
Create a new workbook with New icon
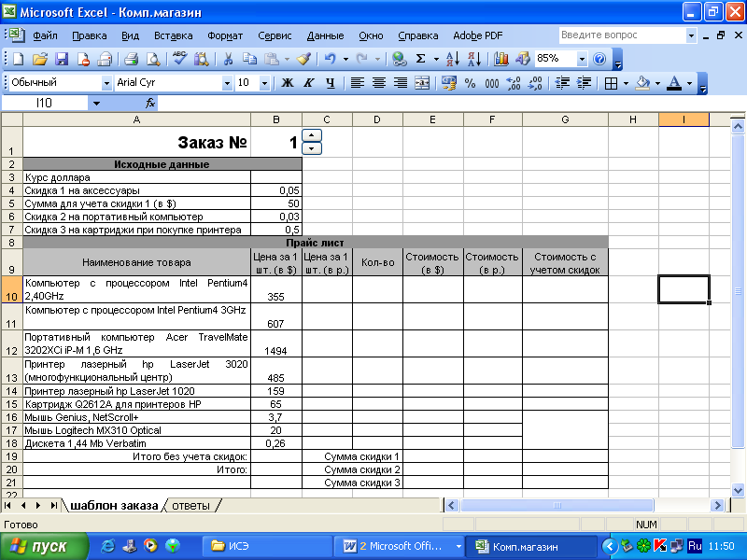click(18, 59)
